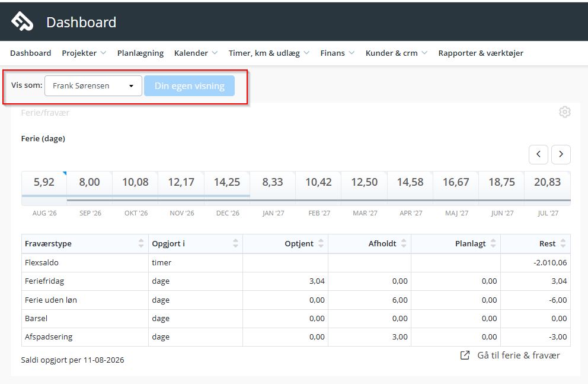Screen dimensions: 588x384
Task: Sort table by Afholdt column arrows
Action: (x=404, y=243)
